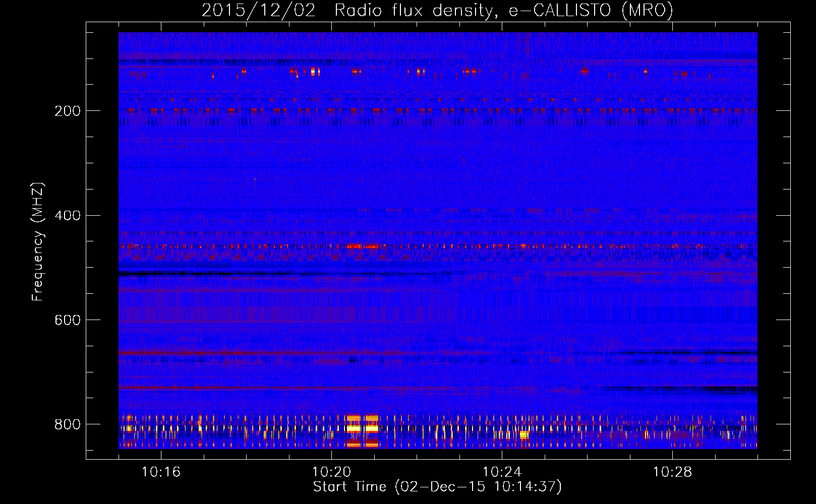Click the 10:20 time tick label

(331, 472)
